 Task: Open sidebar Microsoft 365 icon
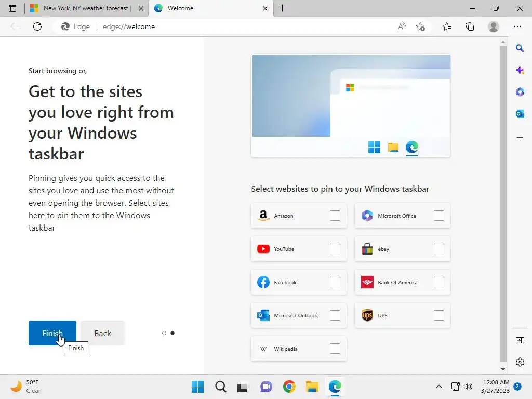pyautogui.click(x=520, y=92)
